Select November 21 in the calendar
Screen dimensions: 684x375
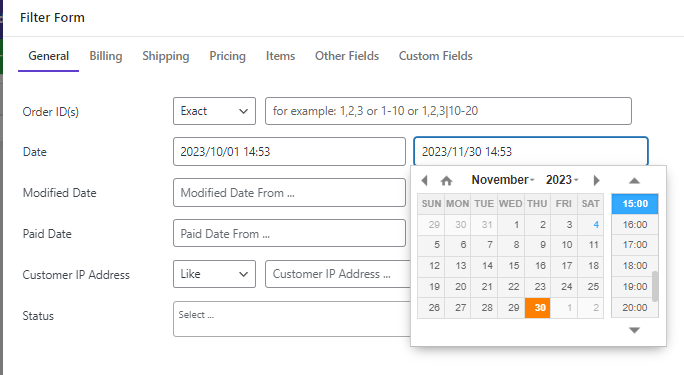click(484, 287)
